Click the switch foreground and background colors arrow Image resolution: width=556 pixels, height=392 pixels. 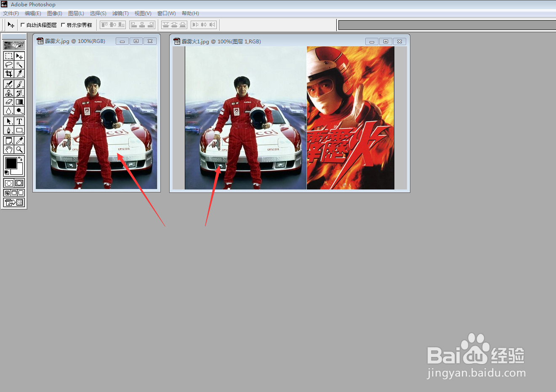20,159
